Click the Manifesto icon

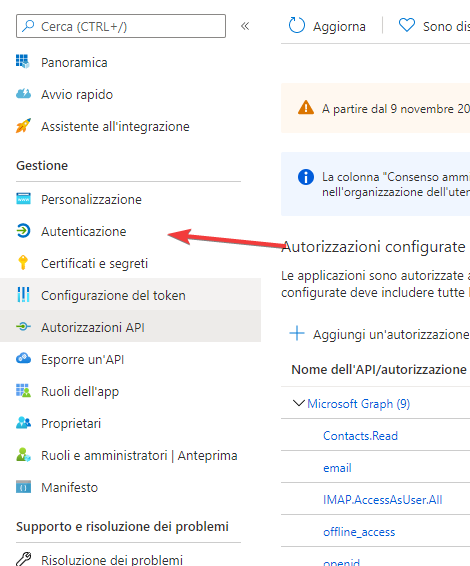(x=23, y=487)
